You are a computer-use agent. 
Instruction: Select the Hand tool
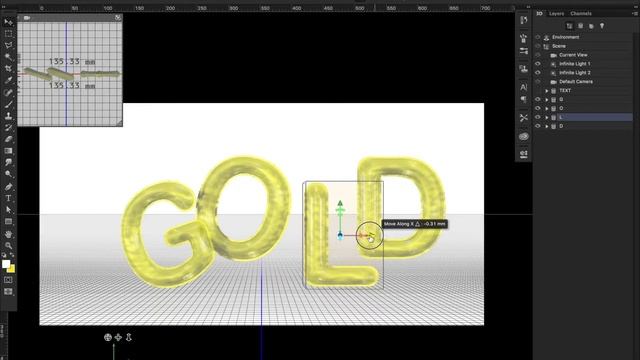[x=8, y=234]
